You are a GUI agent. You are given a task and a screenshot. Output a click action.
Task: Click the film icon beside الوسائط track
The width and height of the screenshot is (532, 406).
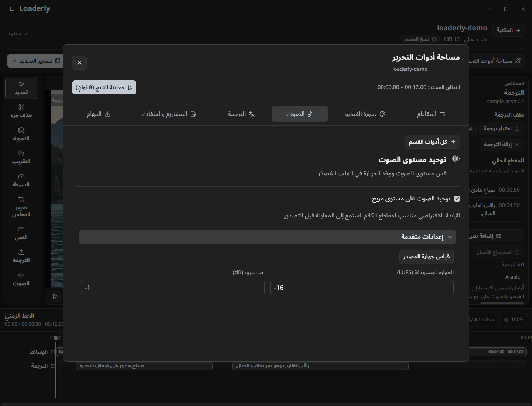(53, 352)
